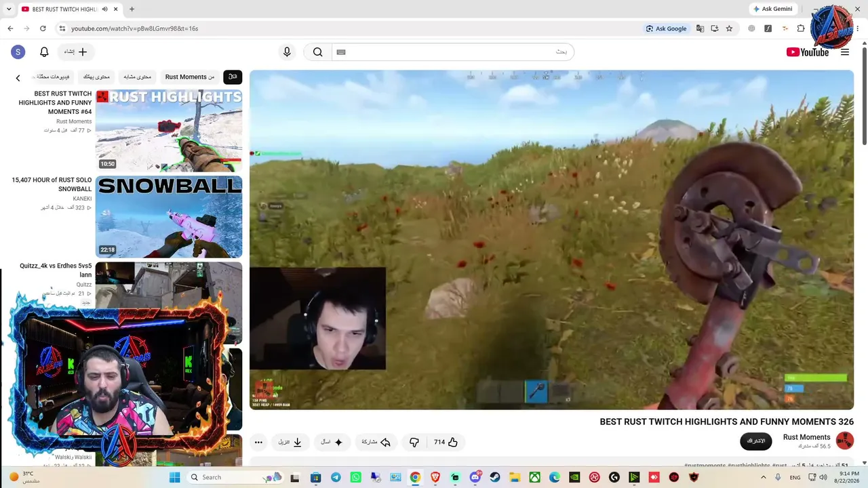Viewport: 868px width, 488px height.
Task: Click the address bar URL
Action: (134, 28)
